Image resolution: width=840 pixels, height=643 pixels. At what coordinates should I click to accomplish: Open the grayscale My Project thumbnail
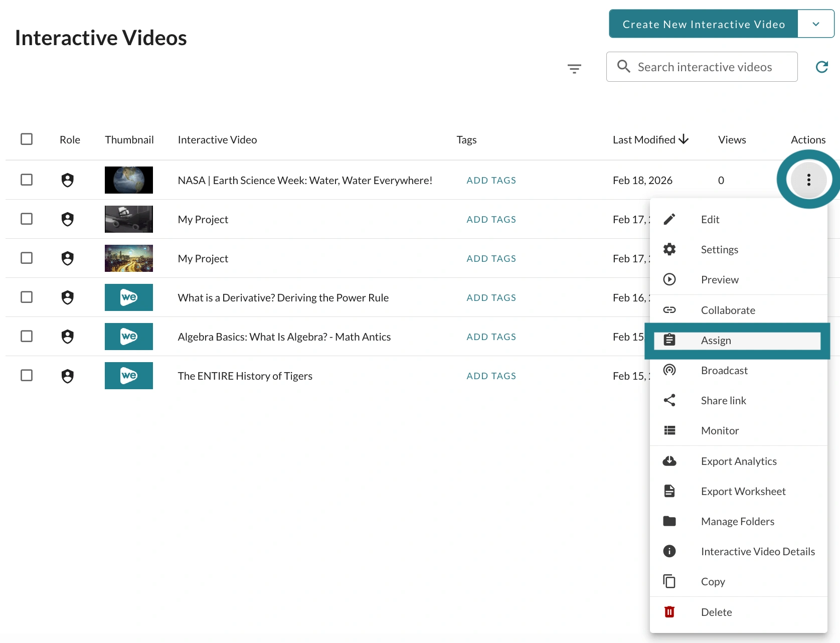(129, 219)
